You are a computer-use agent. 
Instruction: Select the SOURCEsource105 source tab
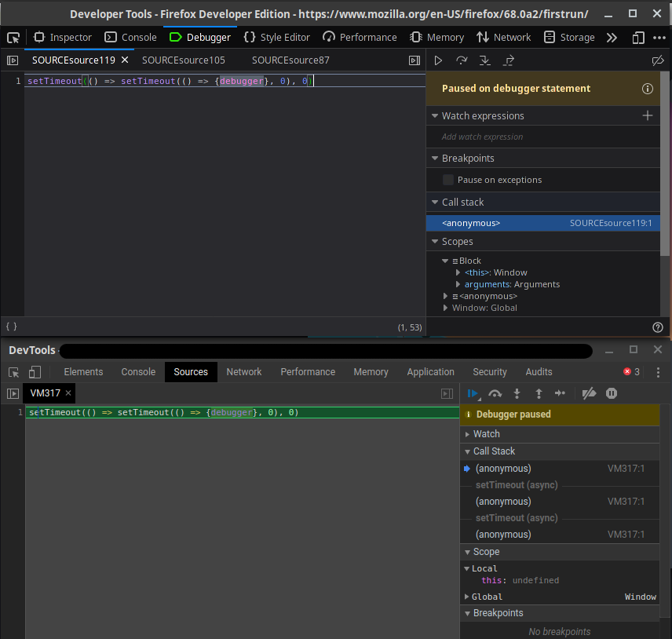pyautogui.click(x=184, y=60)
